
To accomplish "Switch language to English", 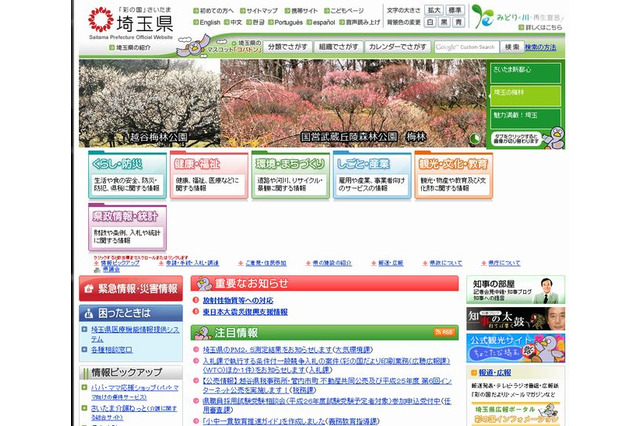I will click(207, 22).
